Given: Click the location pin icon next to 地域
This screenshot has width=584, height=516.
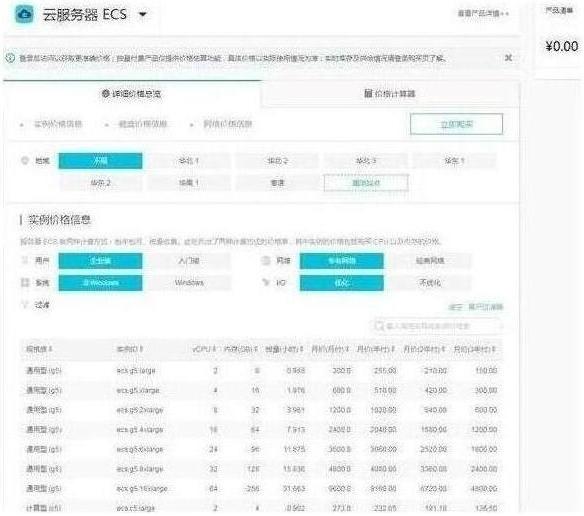Looking at the screenshot, I should coord(25,161).
